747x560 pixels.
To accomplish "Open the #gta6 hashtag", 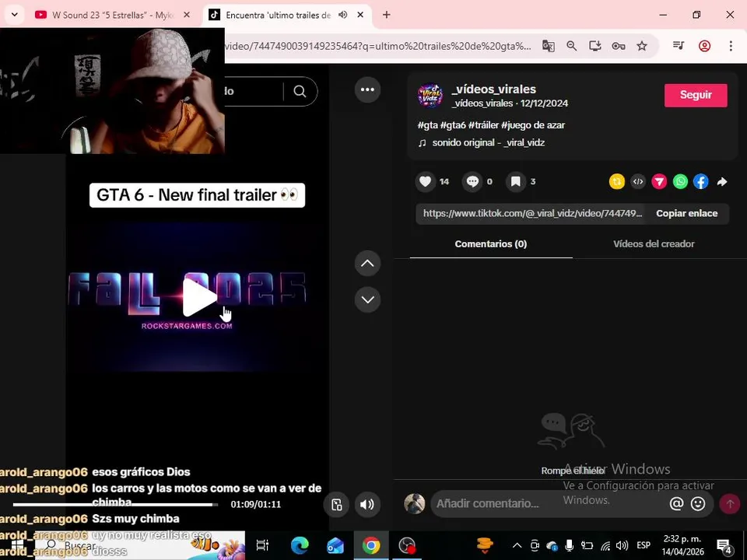I will point(453,125).
